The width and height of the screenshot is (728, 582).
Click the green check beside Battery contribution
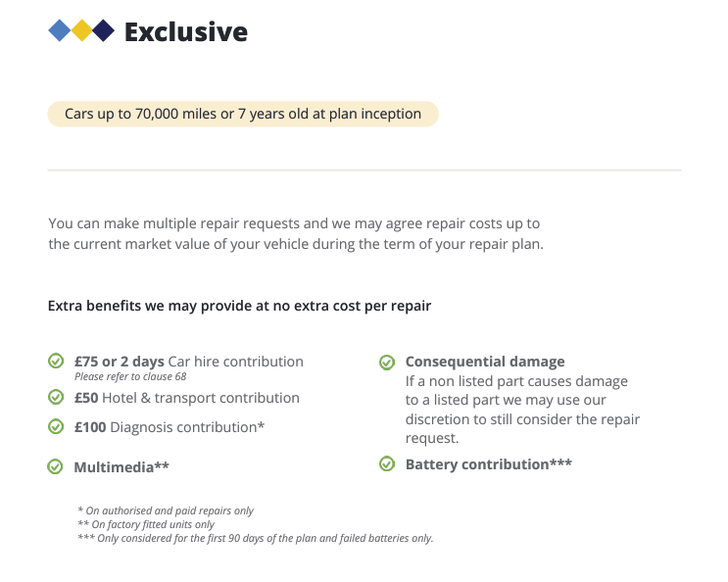pyautogui.click(x=387, y=463)
